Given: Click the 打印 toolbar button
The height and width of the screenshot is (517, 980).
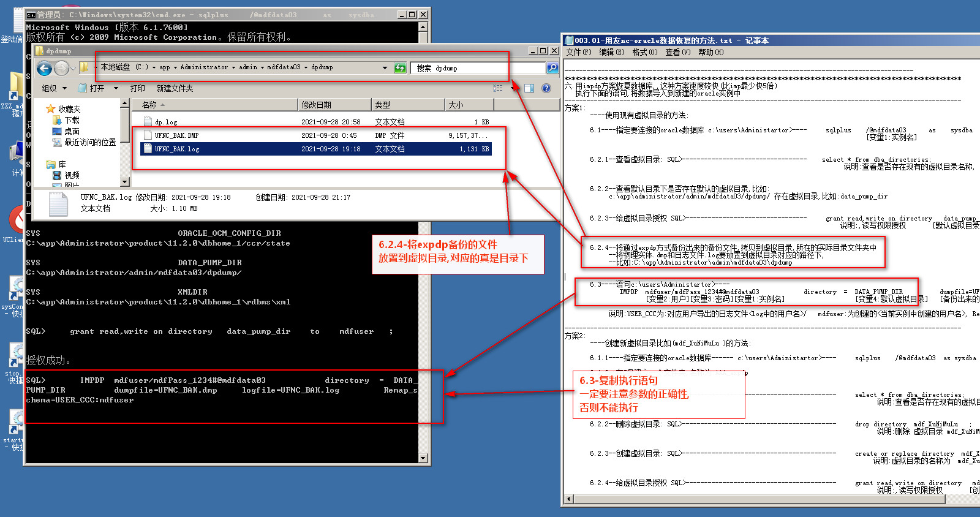Looking at the screenshot, I should click(x=137, y=88).
